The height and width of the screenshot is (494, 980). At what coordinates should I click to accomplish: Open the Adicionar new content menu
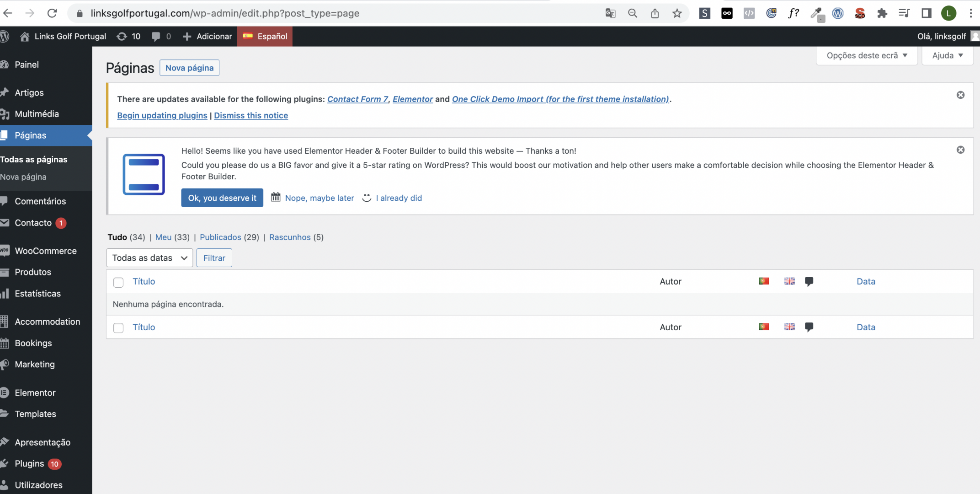pyautogui.click(x=207, y=36)
